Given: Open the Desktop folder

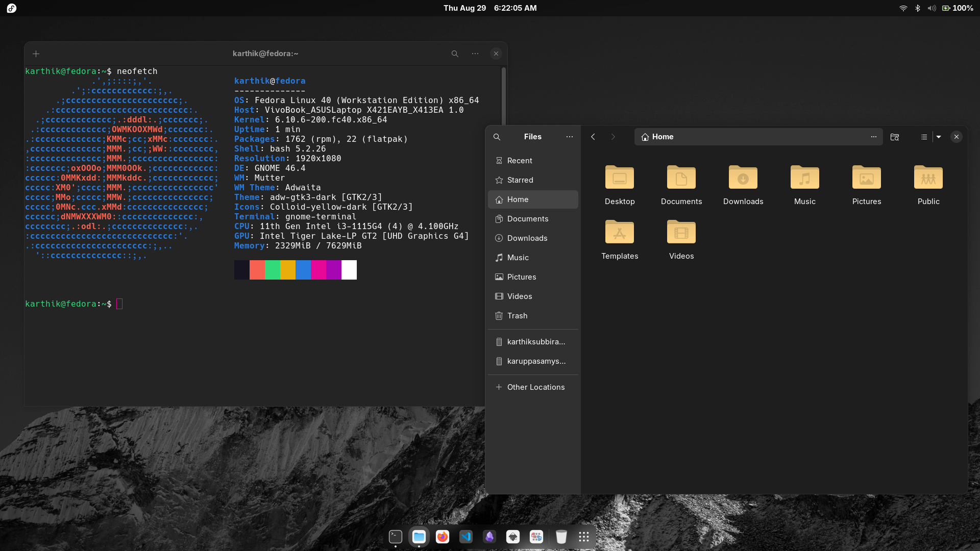Looking at the screenshot, I should click(620, 185).
